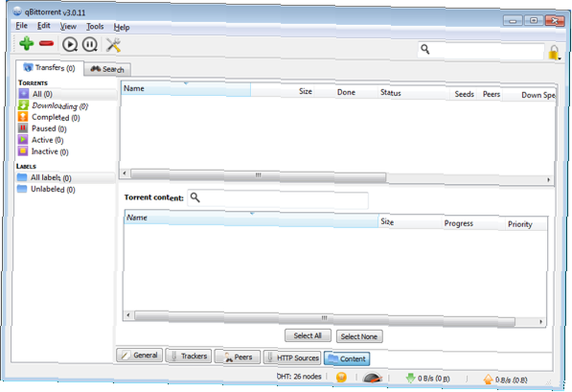
Task: Select the Unlabeled (0) label
Action: [53, 189]
